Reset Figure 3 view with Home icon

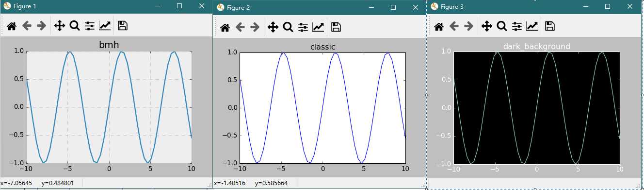438,26
